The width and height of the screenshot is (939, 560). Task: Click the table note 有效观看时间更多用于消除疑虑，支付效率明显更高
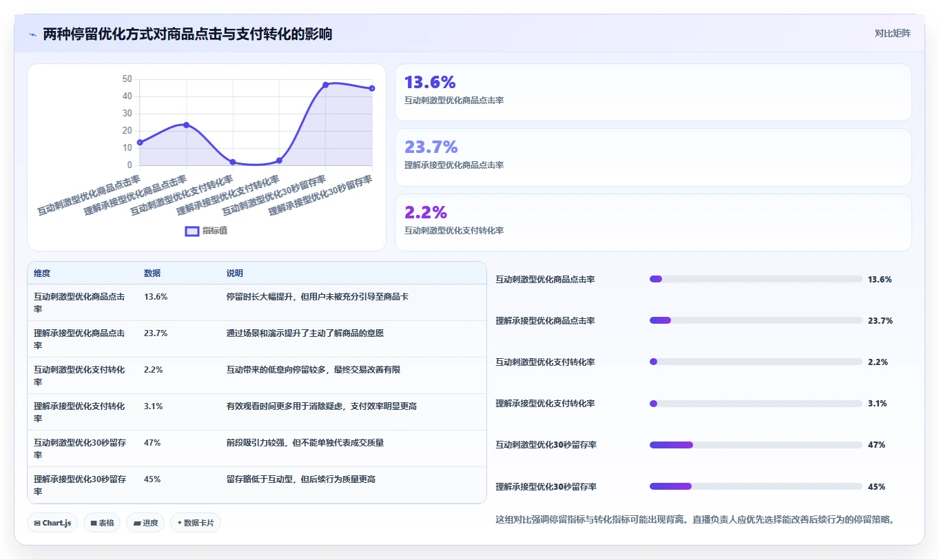[x=322, y=406]
